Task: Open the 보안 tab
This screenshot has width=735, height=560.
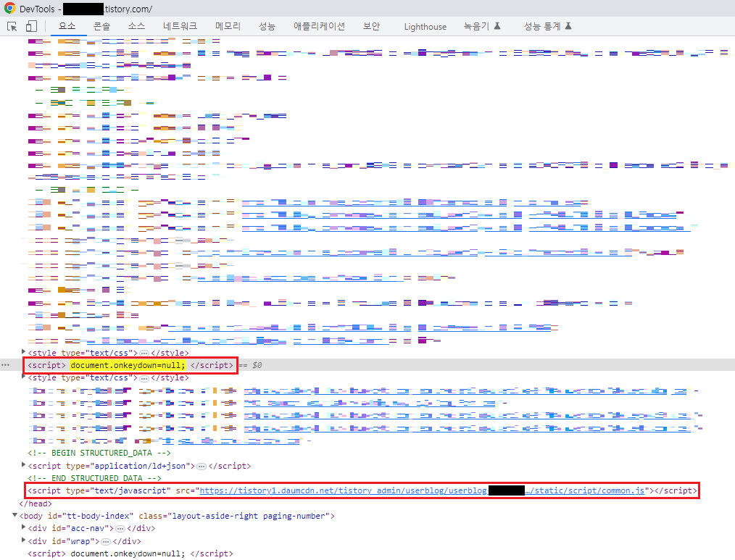Action: pos(371,26)
